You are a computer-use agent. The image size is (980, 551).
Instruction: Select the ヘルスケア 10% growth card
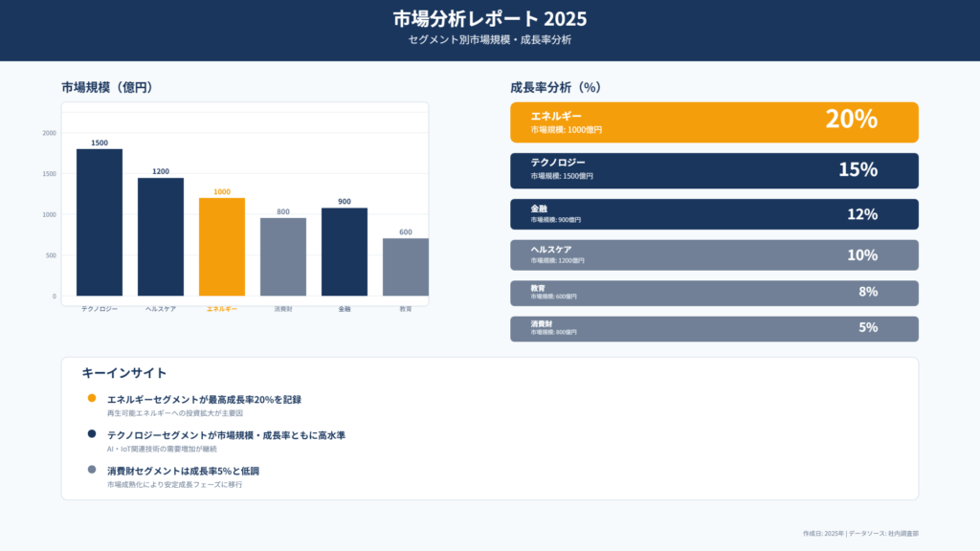(714, 255)
